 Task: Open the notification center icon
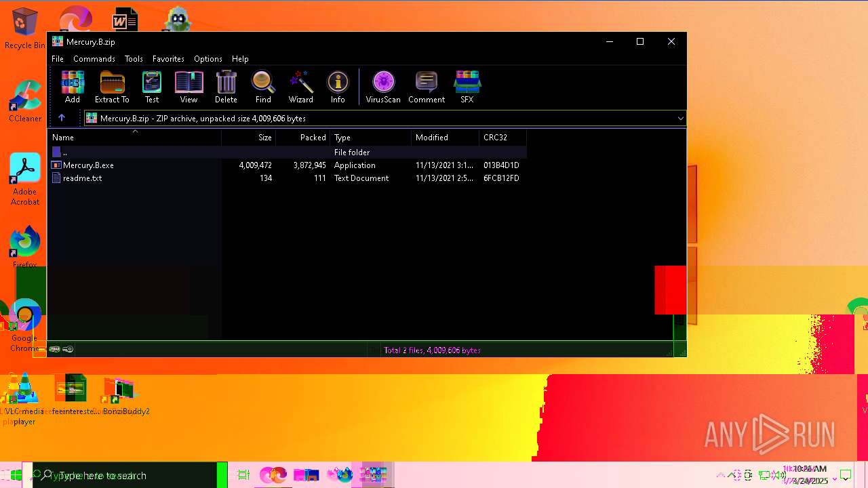click(x=846, y=475)
